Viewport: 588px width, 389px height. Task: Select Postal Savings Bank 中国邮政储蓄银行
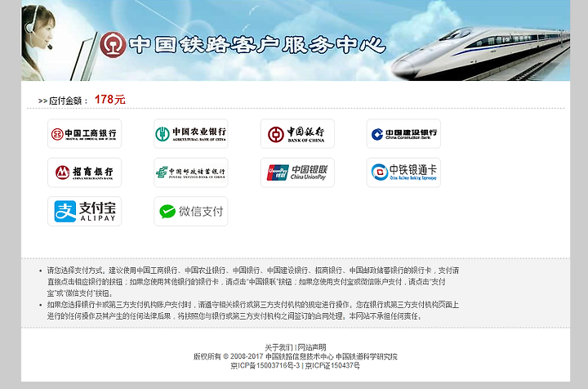click(x=191, y=172)
